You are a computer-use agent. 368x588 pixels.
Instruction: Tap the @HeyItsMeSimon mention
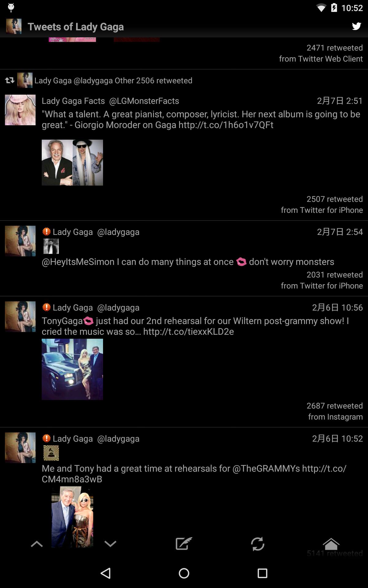pos(78,262)
